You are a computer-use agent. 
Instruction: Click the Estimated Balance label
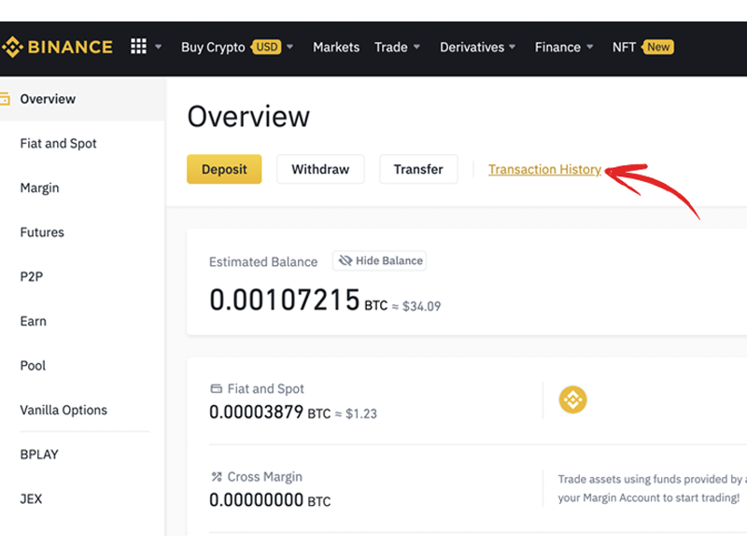coord(263,262)
